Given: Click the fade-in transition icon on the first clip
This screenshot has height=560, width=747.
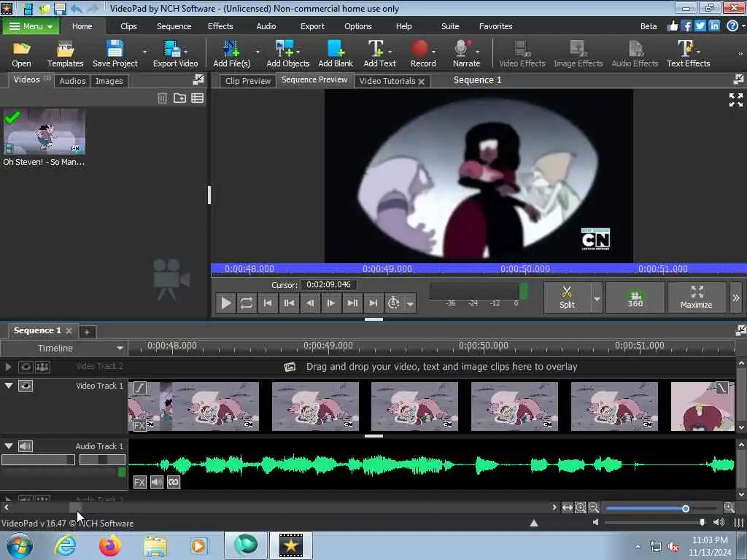Looking at the screenshot, I should (x=139, y=388).
